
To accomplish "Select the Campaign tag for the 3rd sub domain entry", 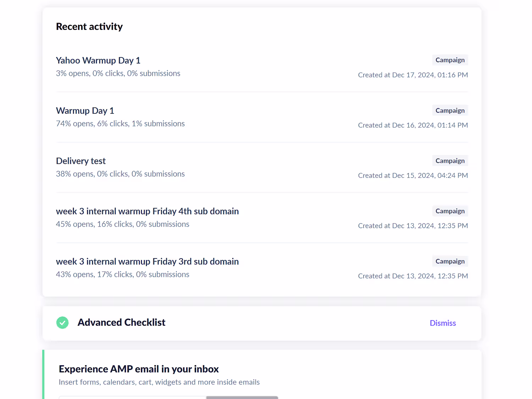I will 450,261.
